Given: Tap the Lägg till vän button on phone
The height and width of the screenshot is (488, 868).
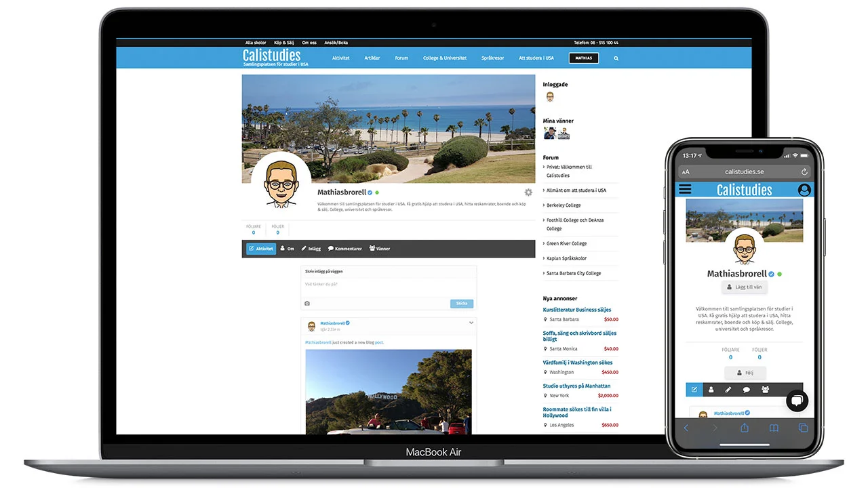Looking at the screenshot, I should 745,287.
